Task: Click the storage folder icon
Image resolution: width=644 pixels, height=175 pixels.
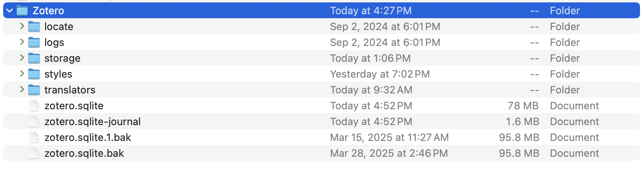Action: 34,58
